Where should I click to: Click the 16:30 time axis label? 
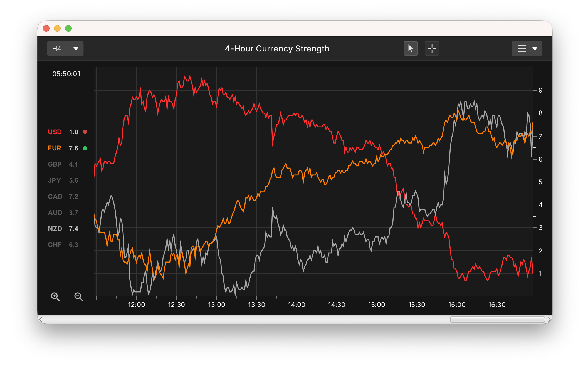[497, 305]
